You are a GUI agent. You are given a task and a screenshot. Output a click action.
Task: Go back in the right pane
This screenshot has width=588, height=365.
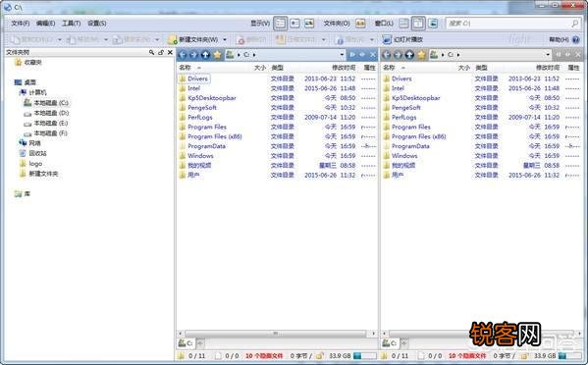pyautogui.click(x=386, y=55)
